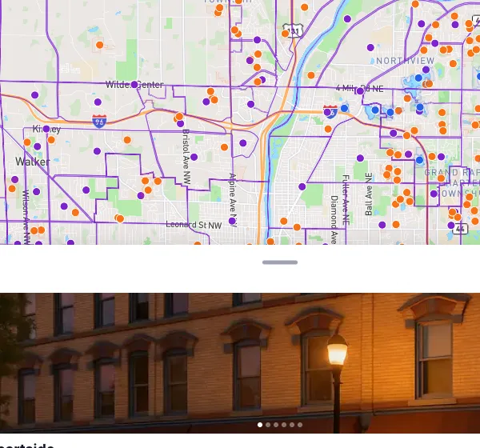480x448 pixels.
Task: Select the blue marker right of the eastern I-96 shield
Action: pos(344,108)
